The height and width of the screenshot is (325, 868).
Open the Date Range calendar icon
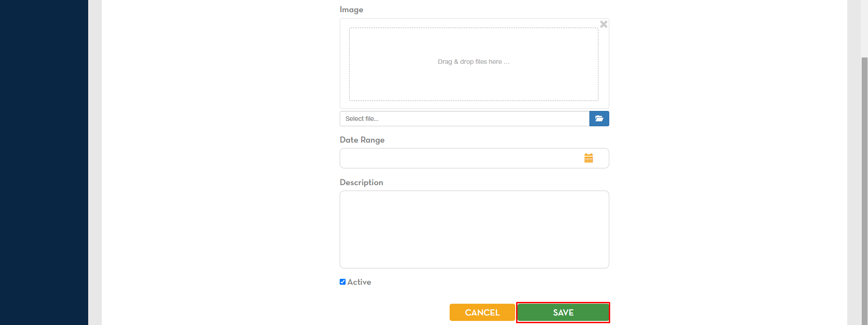(588, 158)
